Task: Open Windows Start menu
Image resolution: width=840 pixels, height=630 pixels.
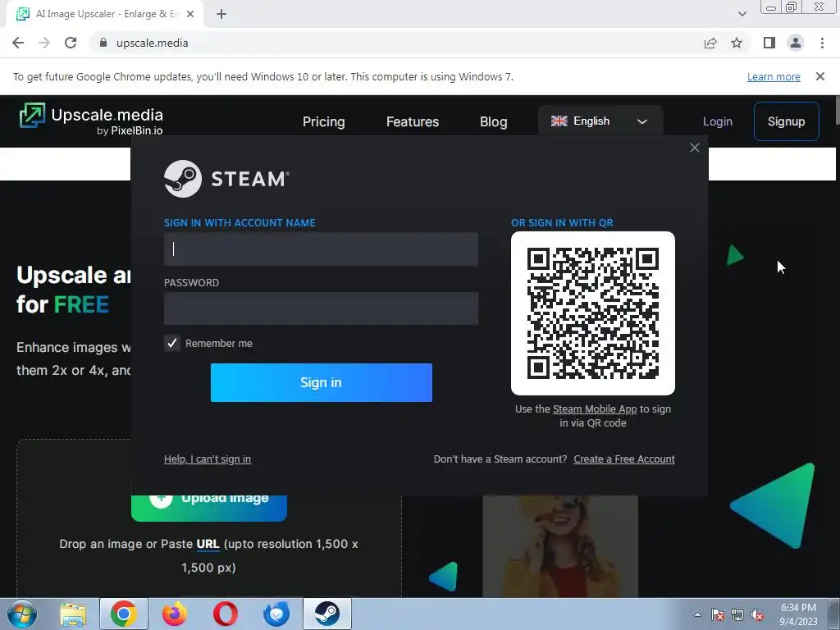Action: [21, 614]
